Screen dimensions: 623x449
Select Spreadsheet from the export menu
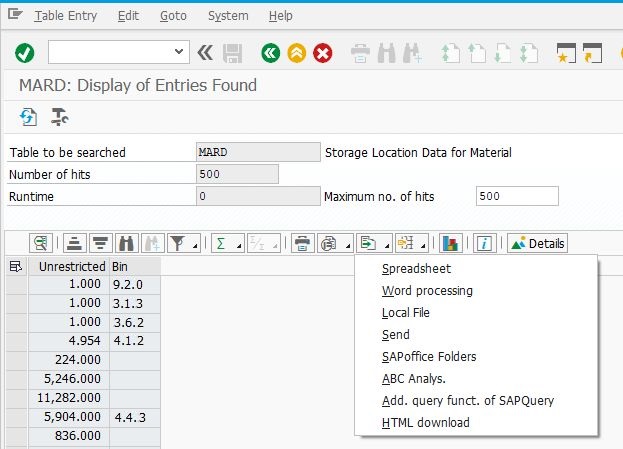click(416, 269)
